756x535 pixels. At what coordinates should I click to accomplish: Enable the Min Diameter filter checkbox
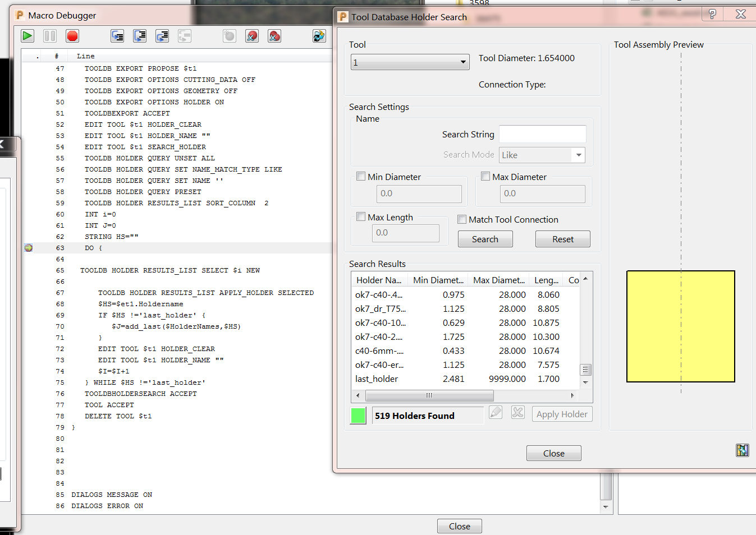point(361,176)
